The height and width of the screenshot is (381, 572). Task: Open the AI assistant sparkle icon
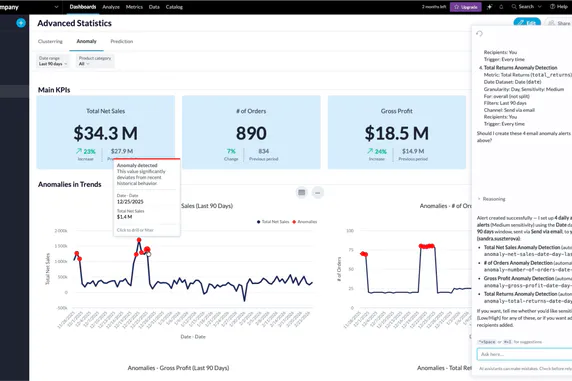click(x=489, y=7)
